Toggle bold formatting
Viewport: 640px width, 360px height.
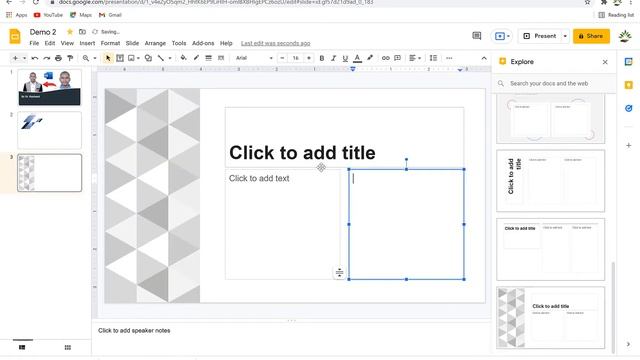pyautogui.click(x=322, y=58)
